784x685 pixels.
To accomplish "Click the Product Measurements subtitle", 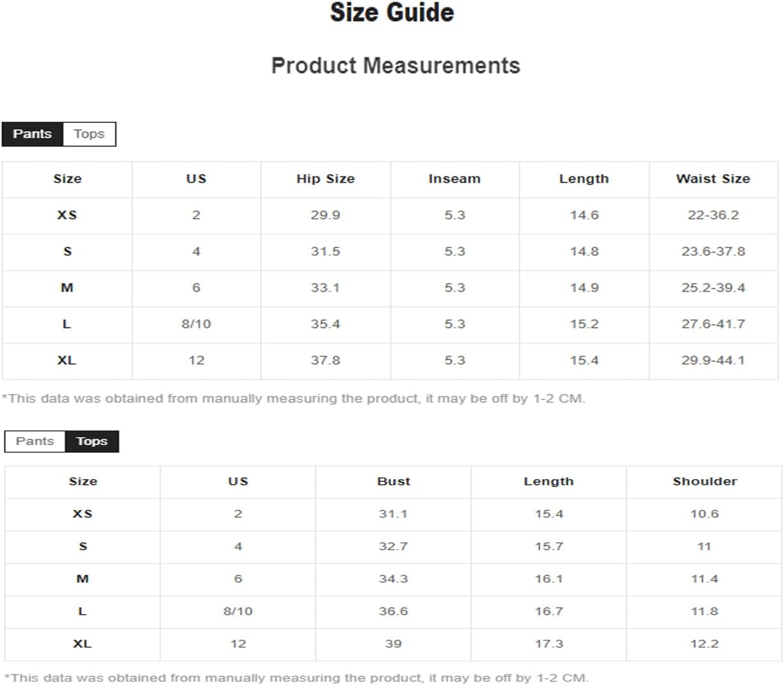I will (x=396, y=65).
